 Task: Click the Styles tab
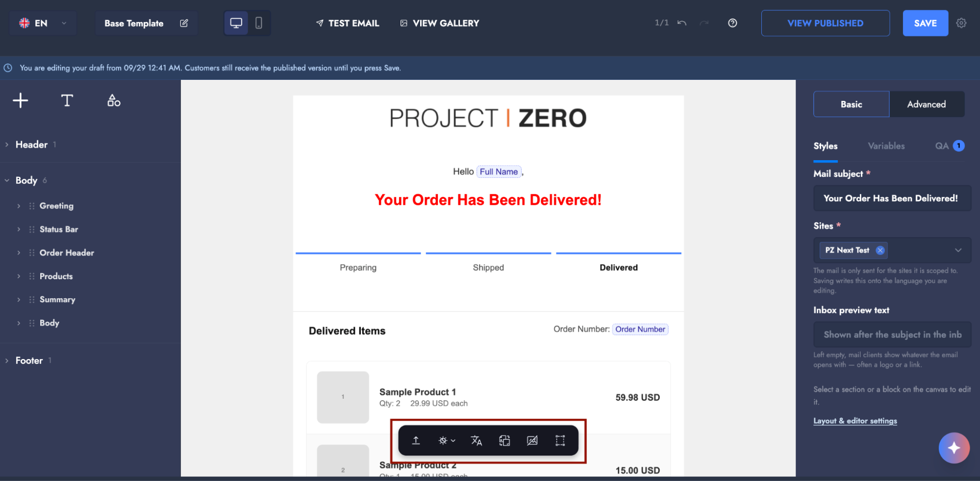pyautogui.click(x=826, y=146)
